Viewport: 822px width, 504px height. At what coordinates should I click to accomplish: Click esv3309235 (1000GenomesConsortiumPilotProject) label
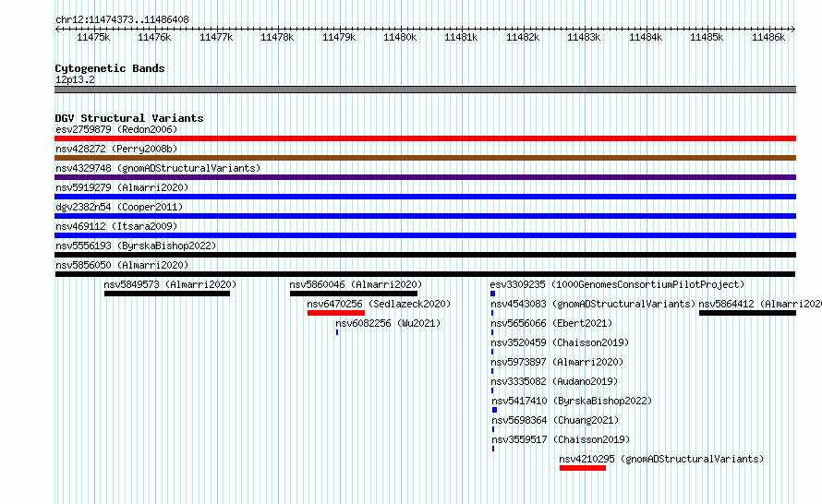(x=617, y=284)
